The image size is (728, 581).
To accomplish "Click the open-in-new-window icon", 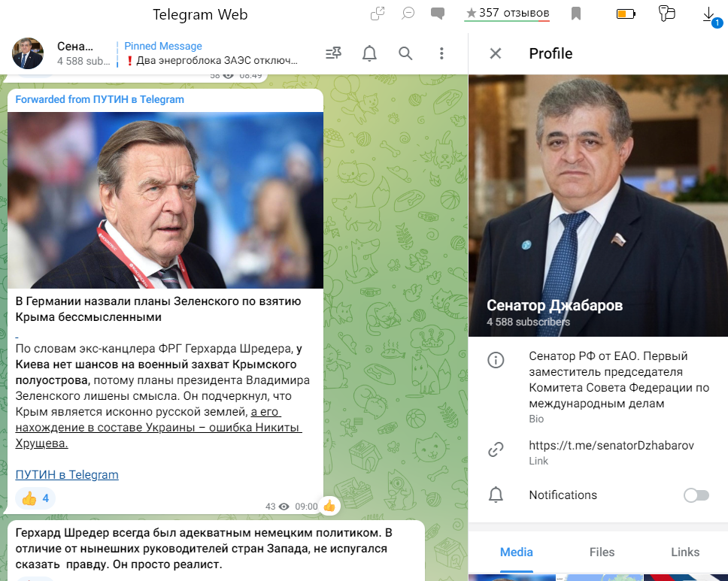I will click(x=378, y=14).
